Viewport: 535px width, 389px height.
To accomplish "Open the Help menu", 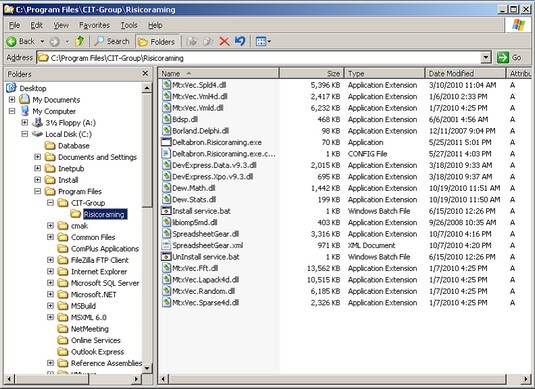I will 155,25.
